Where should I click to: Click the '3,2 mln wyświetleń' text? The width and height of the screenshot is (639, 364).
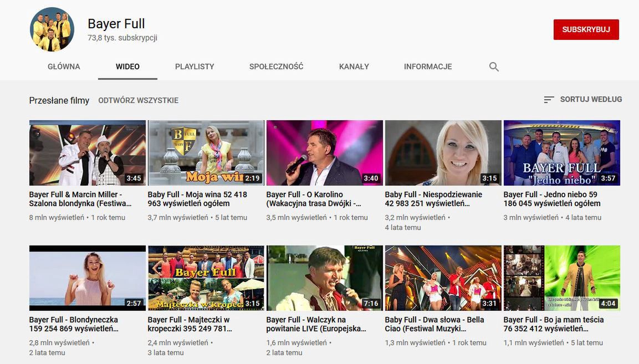point(415,218)
